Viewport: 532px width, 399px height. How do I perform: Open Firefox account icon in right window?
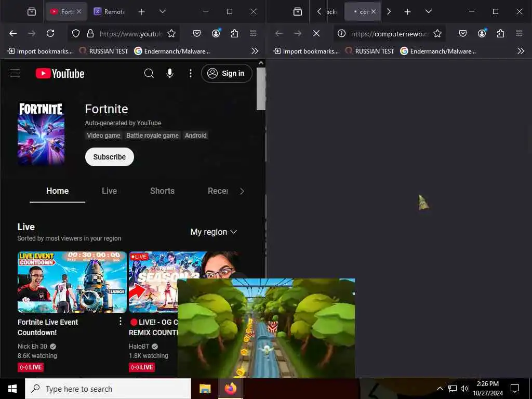[482, 33]
